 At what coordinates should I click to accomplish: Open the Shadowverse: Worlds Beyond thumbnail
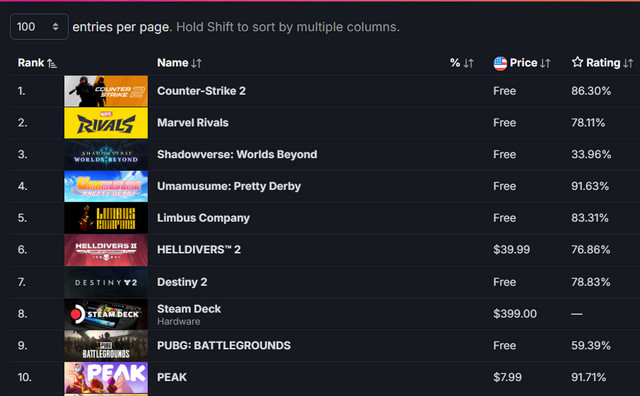pyautogui.click(x=106, y=155)
